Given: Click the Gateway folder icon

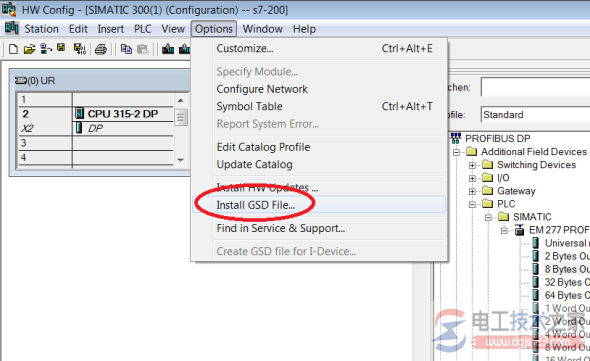Looking at the screenshot, I should click(488, 190).
